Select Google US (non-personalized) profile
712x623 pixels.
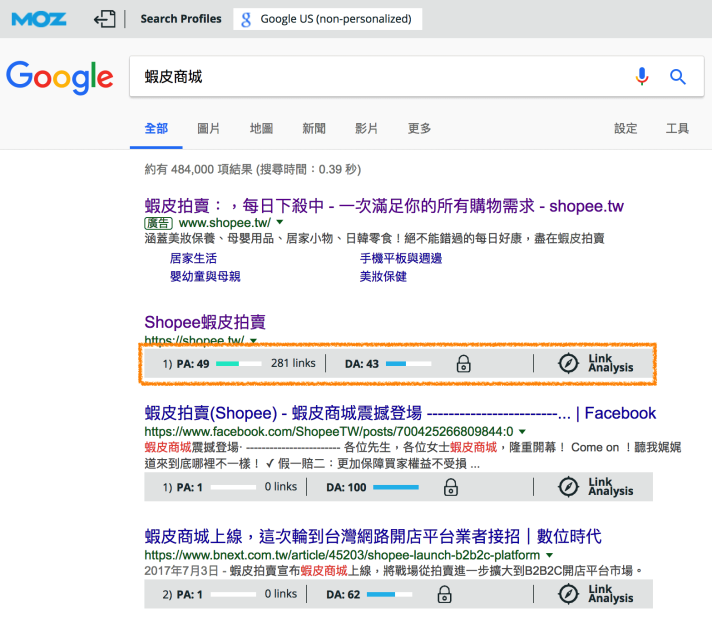327,19
